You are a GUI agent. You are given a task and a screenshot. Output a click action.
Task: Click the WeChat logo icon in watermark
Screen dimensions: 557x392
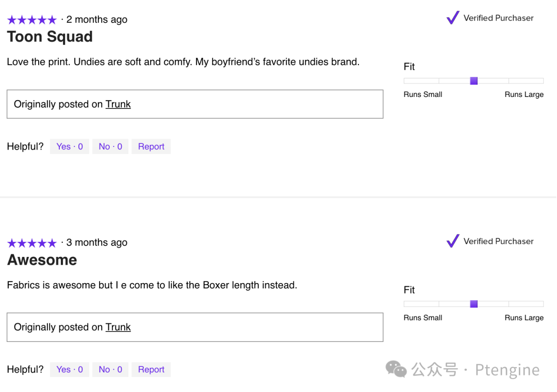click(396, 369)
